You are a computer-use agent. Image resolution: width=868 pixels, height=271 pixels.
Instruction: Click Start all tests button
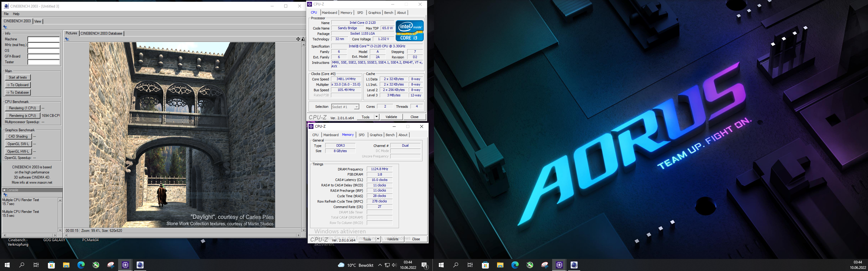(18, 77)
